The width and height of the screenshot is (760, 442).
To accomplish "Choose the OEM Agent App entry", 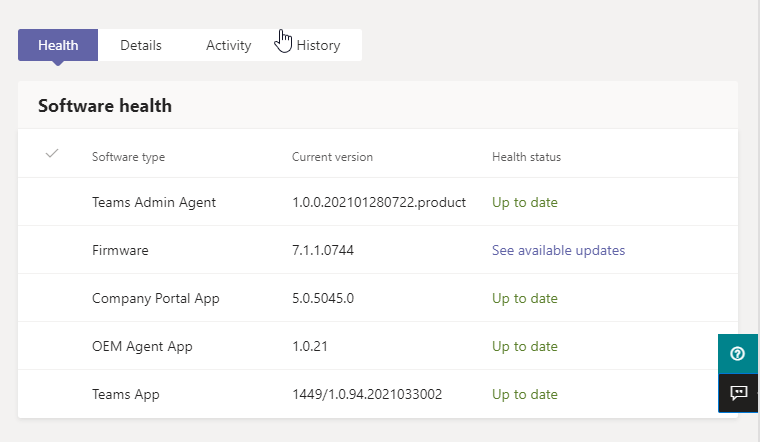I will pyautogui.click(x=142, y=346).
